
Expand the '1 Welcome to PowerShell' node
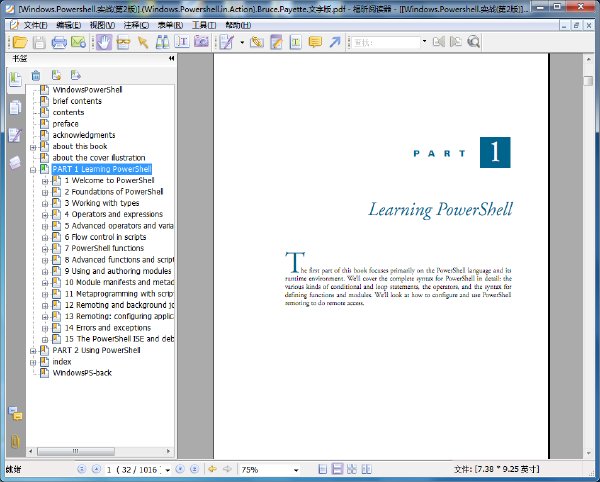(45, 181)
